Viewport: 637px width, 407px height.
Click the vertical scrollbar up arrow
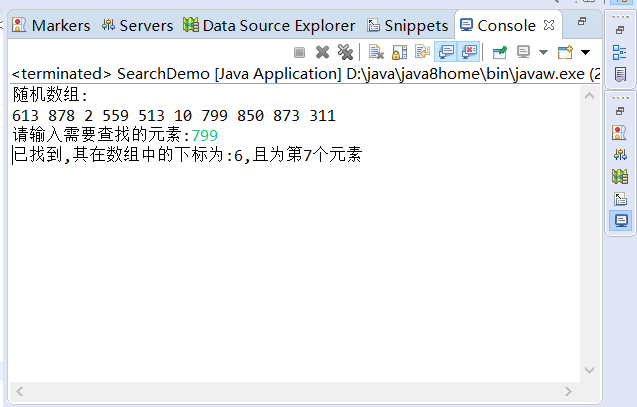(x=589, y=96)
